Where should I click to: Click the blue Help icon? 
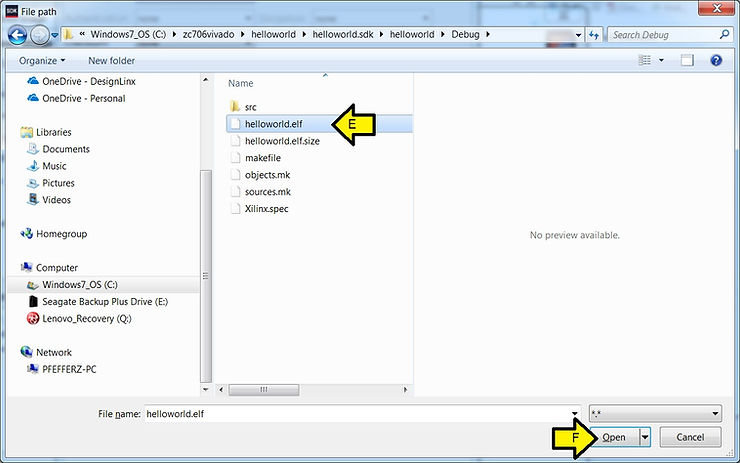(x=716, y=60)
